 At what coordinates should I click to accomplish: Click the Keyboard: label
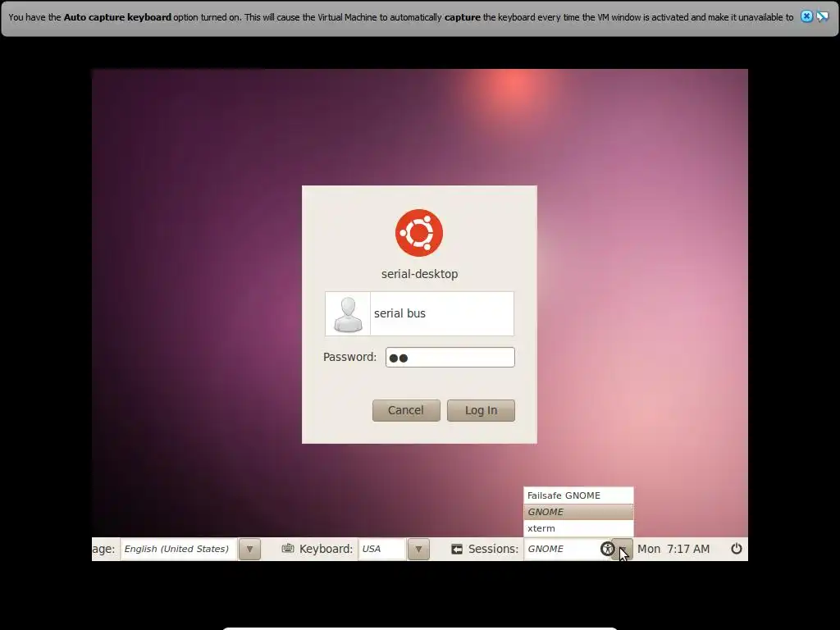(326, 549)
